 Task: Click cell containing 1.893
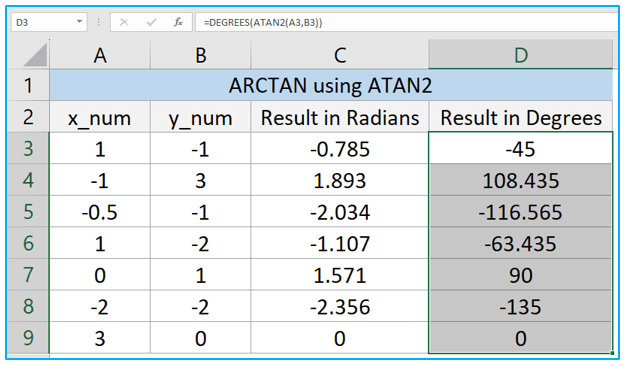click(x=340, y=180)
